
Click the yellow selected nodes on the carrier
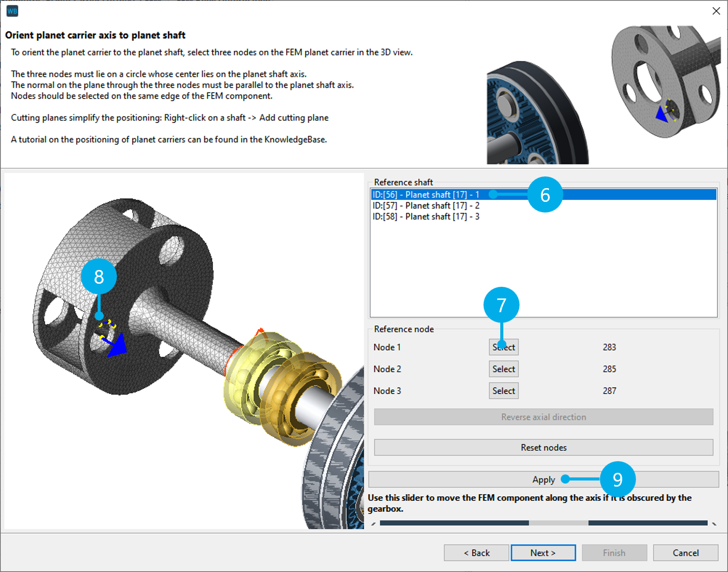[108, 325]
